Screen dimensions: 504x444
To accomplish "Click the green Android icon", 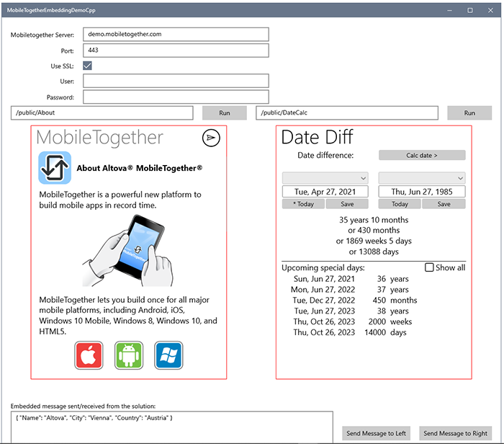I will point(130,355).
